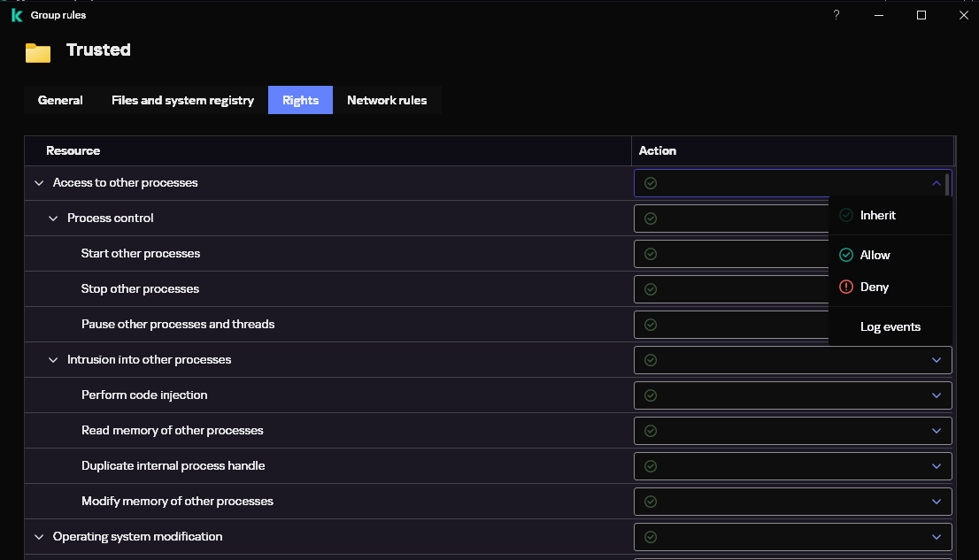Click green check icon in Perform code injection row

(x=651, y=395)
